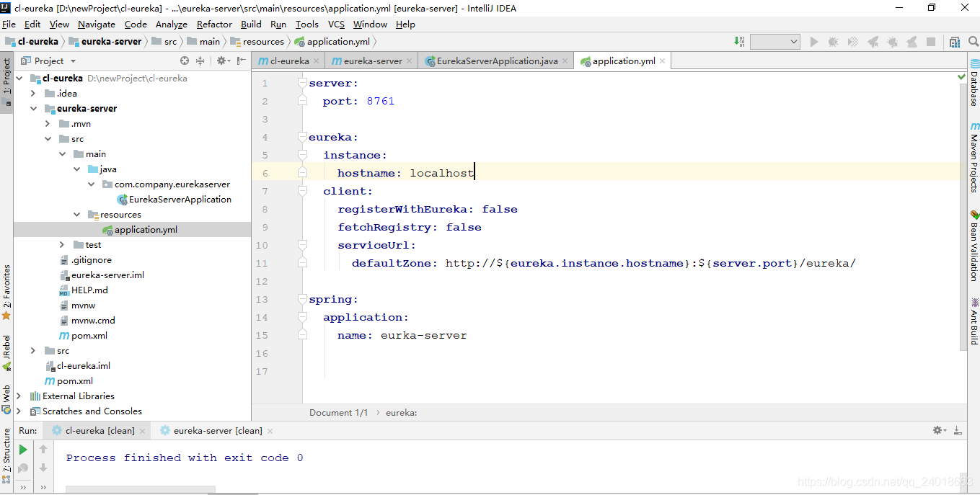Collapse the eureka-server module node
The width and height of the screenshot is (980, 495).
33,108
